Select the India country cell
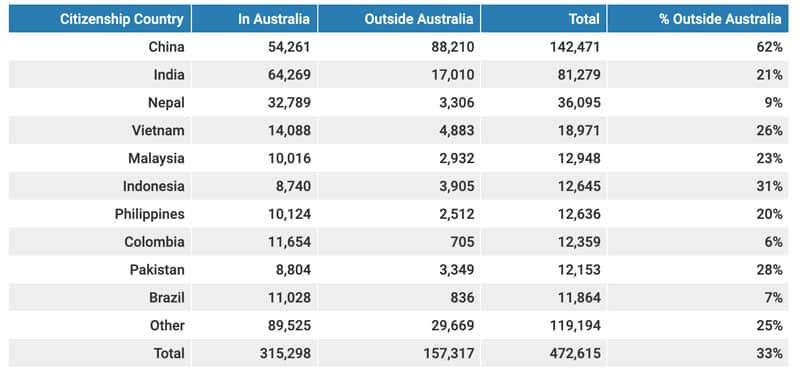 tap(169, 75)
